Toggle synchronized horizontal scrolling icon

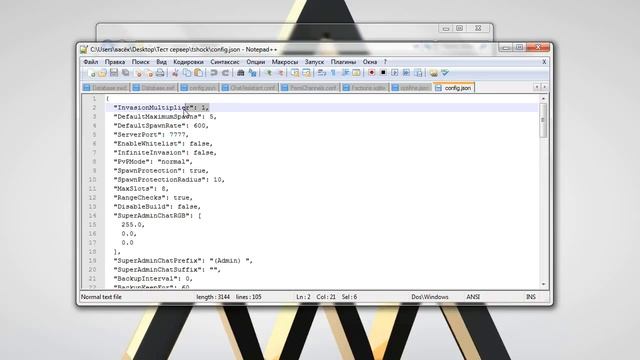pyautogui.click(x=306, y=73)
